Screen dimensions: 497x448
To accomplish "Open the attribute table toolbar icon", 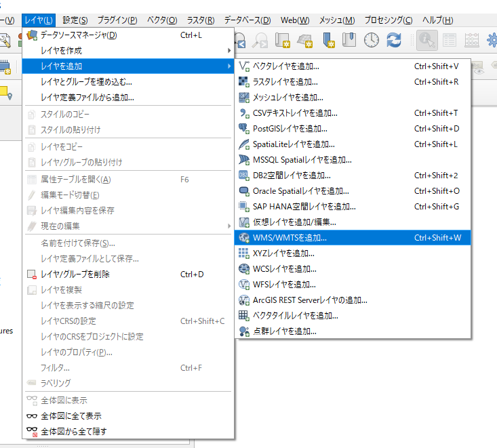I will pyautogui.click(x=450, y=40).
